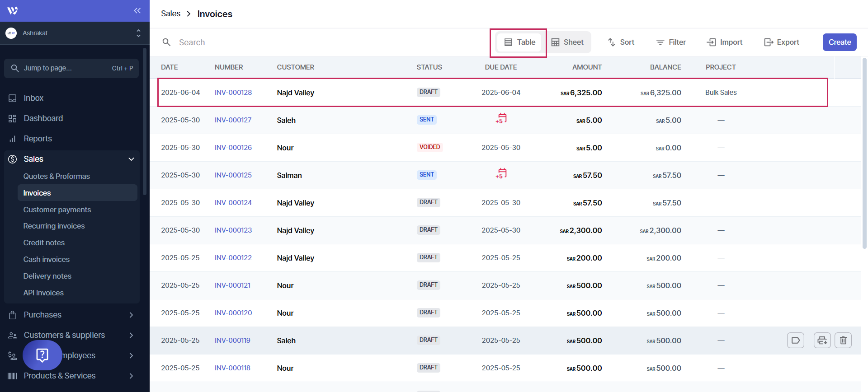Click the overdue calendar icon for INV-000127
The image size is (868, 392).
(501, 119)
